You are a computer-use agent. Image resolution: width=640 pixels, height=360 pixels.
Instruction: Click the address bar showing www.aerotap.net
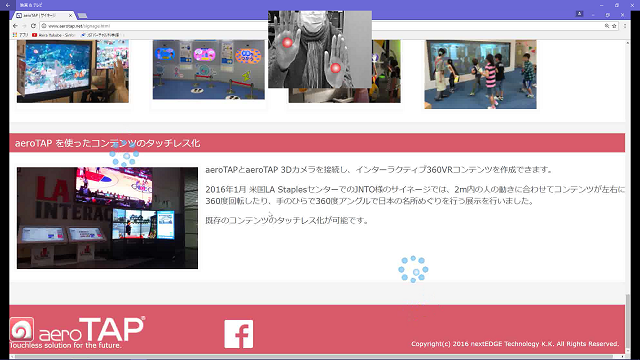pos(322,26)
